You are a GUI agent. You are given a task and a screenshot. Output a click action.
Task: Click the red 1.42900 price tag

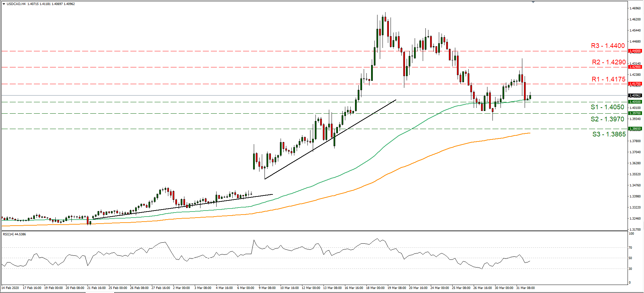(x=635, y=67)
